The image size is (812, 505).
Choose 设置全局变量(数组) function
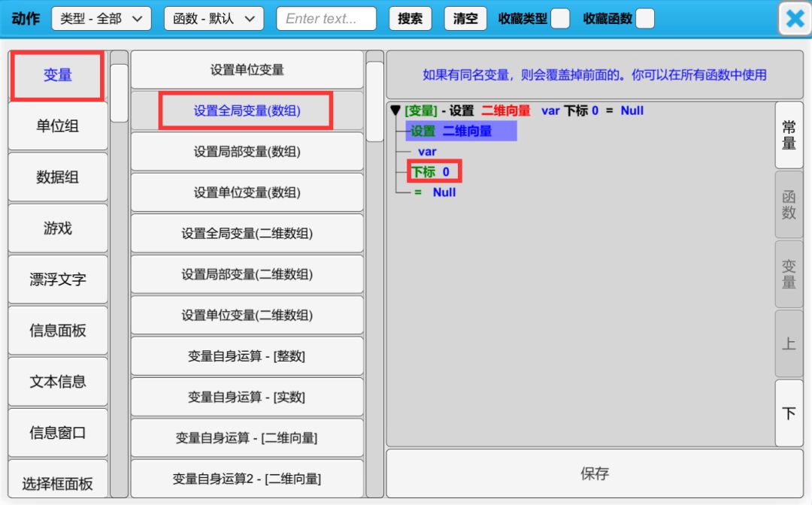pos(247,111)
